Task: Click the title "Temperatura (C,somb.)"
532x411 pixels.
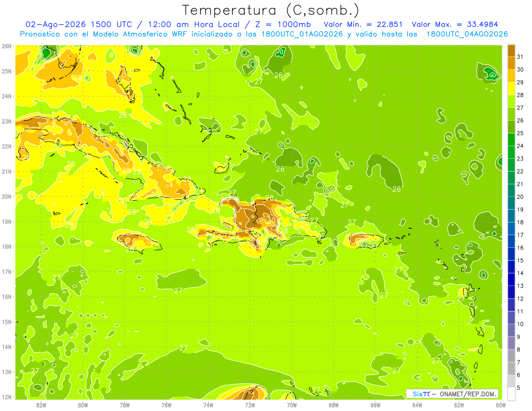Action: click(270, 10)
